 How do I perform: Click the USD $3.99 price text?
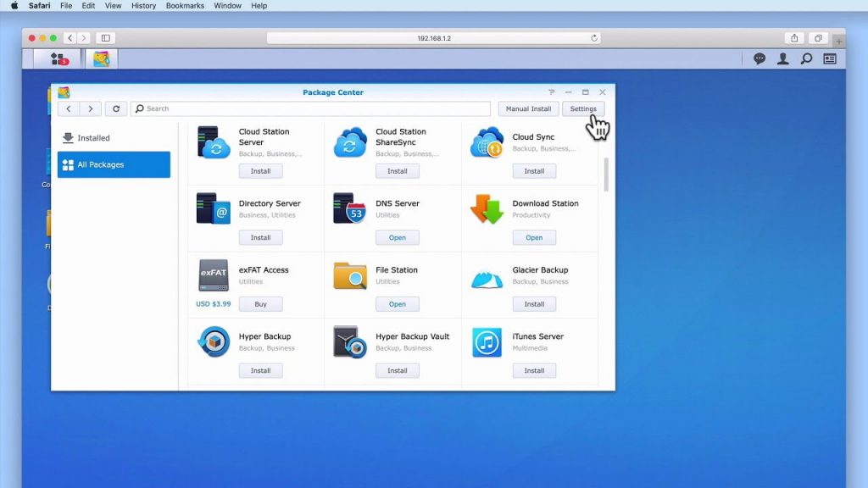[x=213, y=304]
